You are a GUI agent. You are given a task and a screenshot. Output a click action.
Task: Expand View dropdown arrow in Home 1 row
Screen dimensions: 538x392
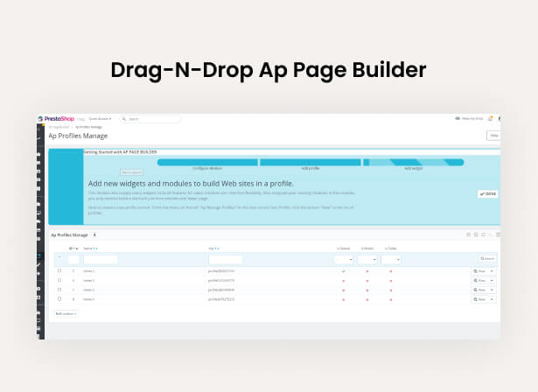click(492, 271)
